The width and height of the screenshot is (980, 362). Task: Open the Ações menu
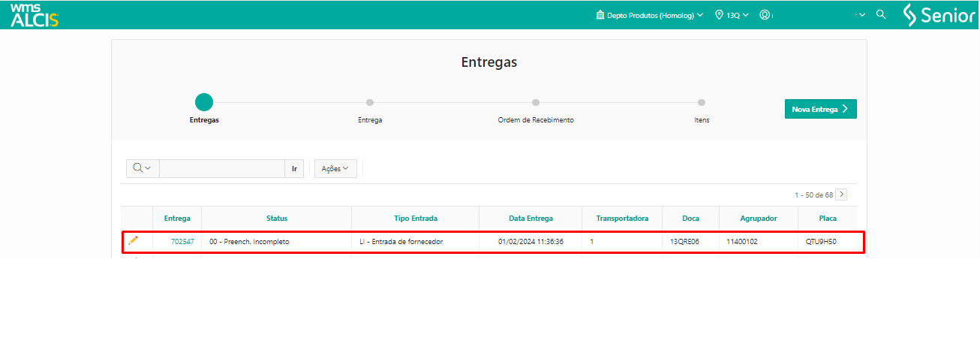click(335, 168)
